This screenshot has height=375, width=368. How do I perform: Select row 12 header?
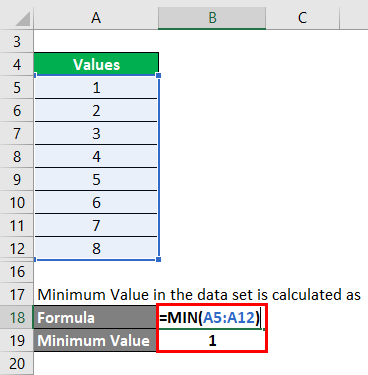coord(17,248)
